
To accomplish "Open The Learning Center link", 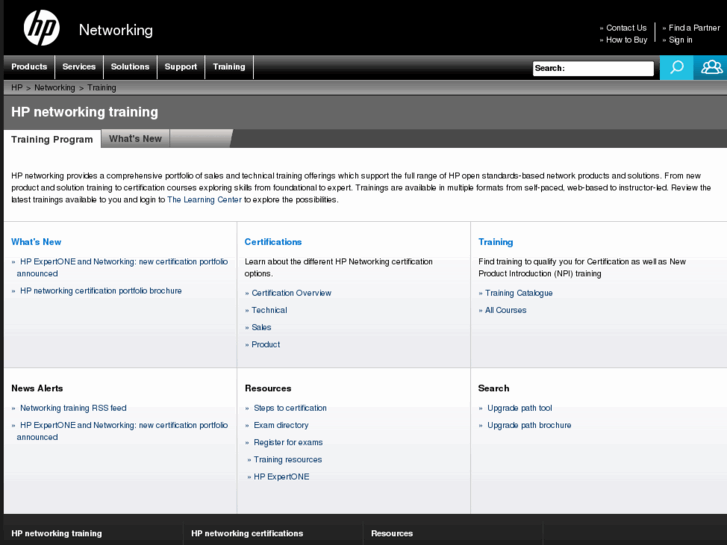I will coord(204,199).
